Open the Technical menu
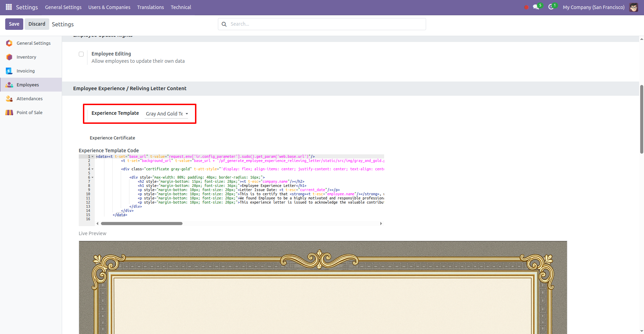This screenshot has height=334, width=644. [181, 7]
